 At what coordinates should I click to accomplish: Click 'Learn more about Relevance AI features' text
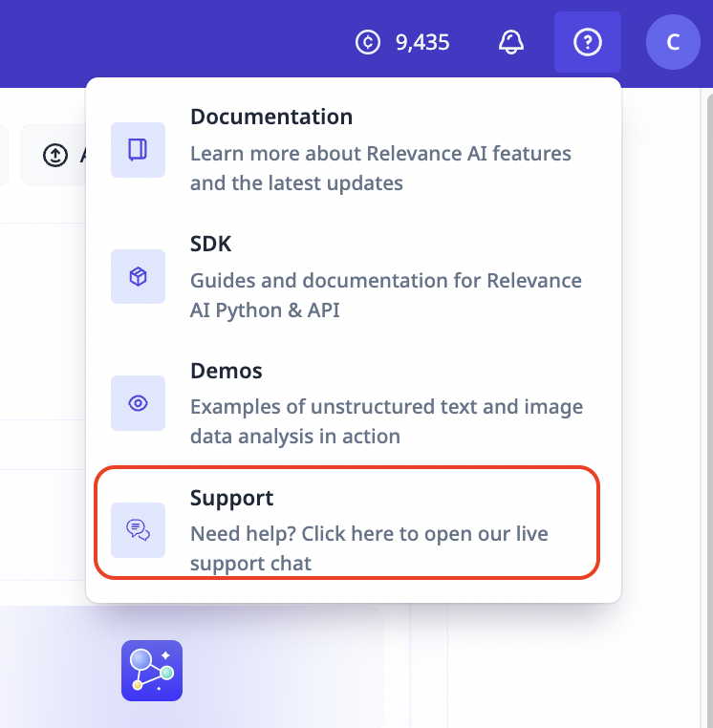pos(380,153)
